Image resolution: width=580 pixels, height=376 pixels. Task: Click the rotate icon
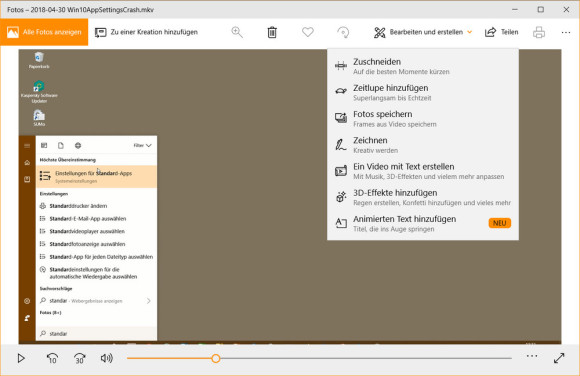pos(343,32)
